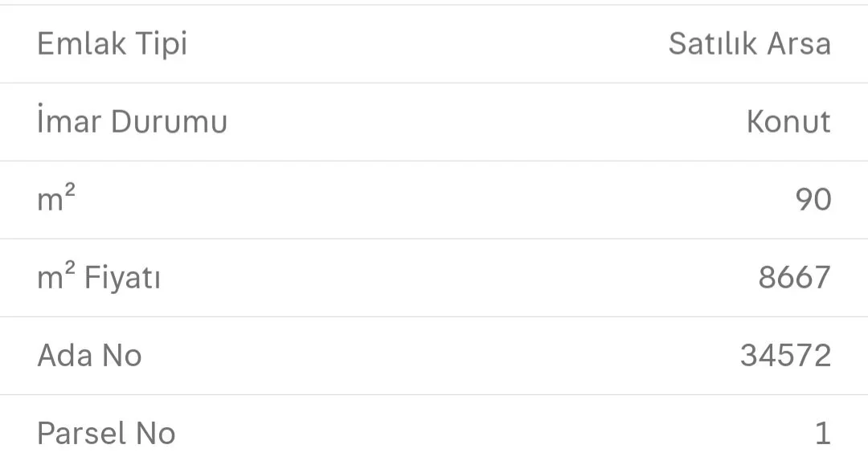Image resolution: width=868 pixels, height=461 pixels.
Task: Select the Satılık Arsa value
Action: pyautogui.click(x=749, y=43)
